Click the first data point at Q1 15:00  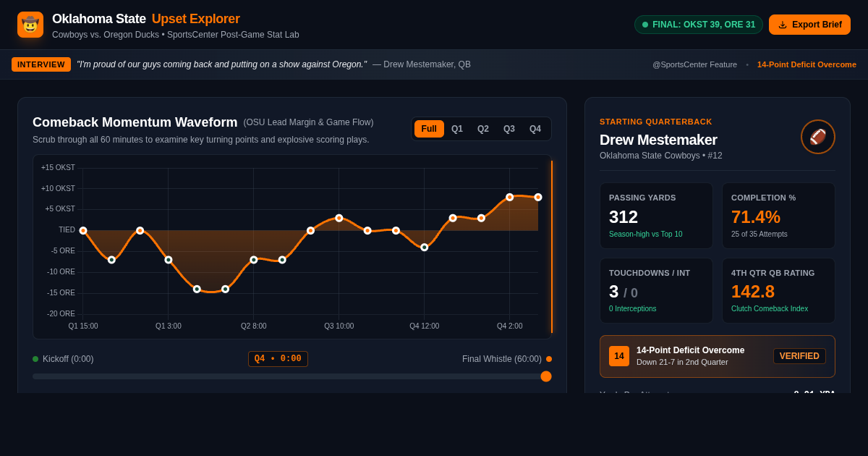[83, 231]
